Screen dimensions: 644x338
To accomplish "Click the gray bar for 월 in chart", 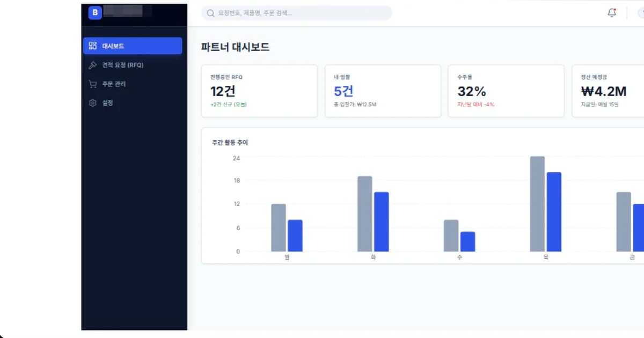I will pyautogui.click(x=279, y=227).
